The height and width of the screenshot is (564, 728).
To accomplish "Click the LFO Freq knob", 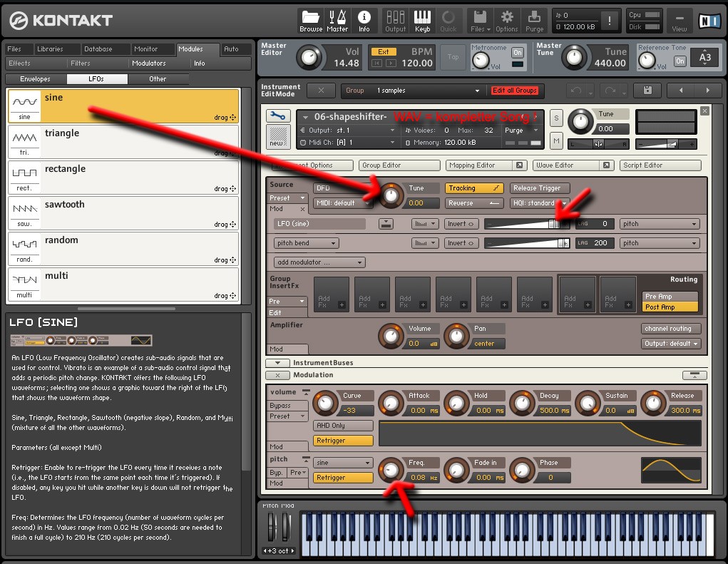I will [x=391, y=470].
